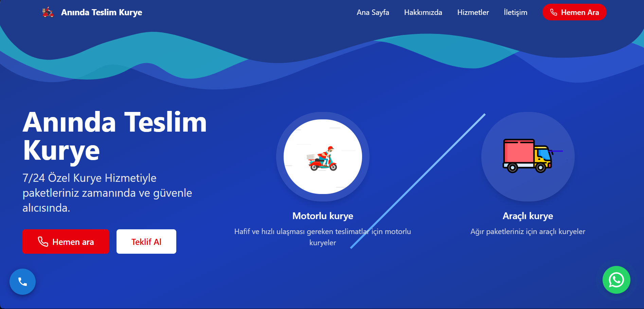Click the red delivery truck icon
The width and height of the screenshot is (644, 309).
click(527, 156)
